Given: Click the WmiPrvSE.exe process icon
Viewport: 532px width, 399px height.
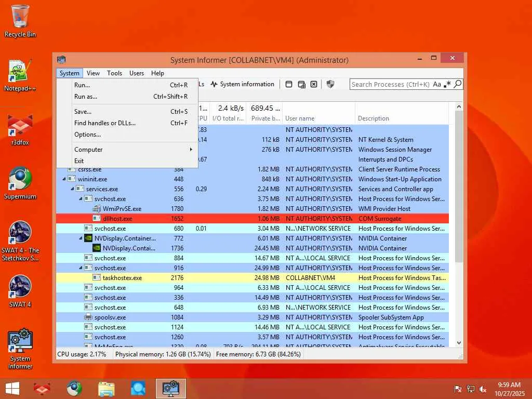Looking at the screenshot, I should coord(97,208).
